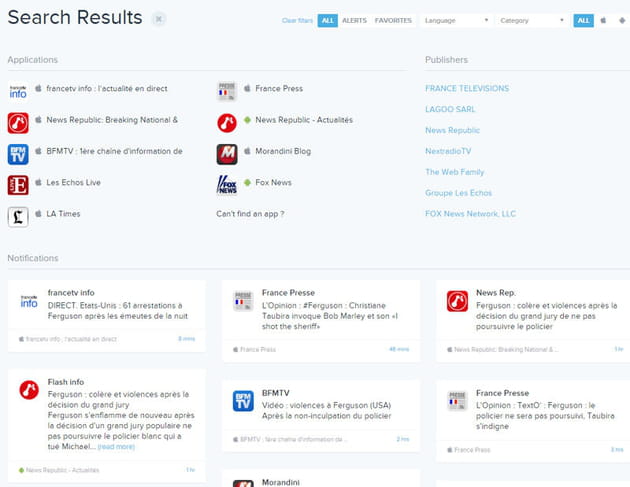Click the Les Echos Live app icon
The height and width of the screenshot is (487, 630).
tap(18, 185)
